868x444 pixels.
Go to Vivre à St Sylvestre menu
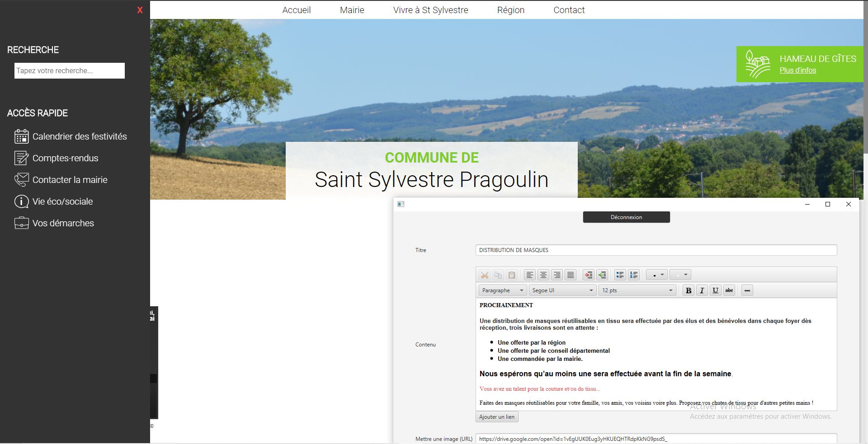click(x=430, y=10)
